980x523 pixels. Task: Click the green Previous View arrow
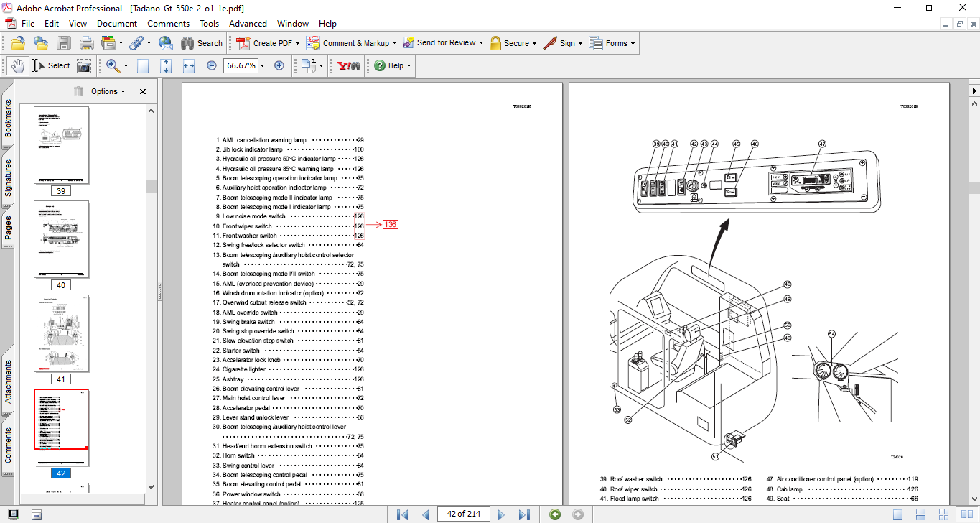coord(555,514)
